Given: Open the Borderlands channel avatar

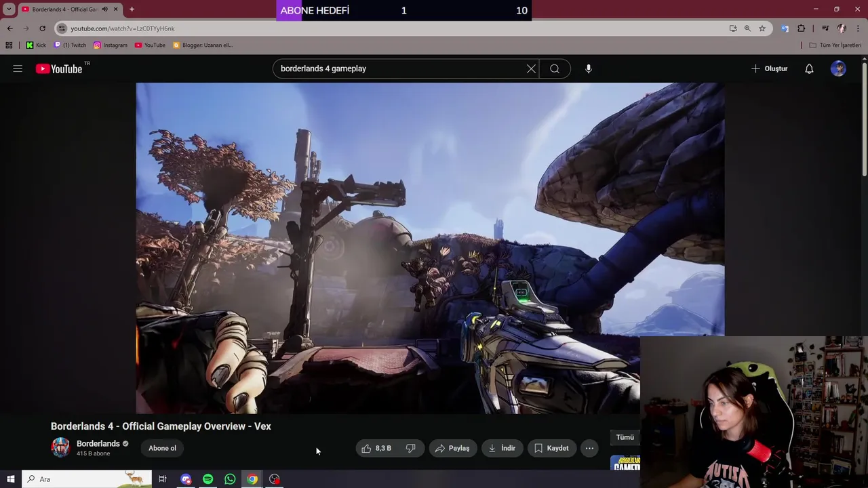Looking at the screenshot, I should coord(60,447).
